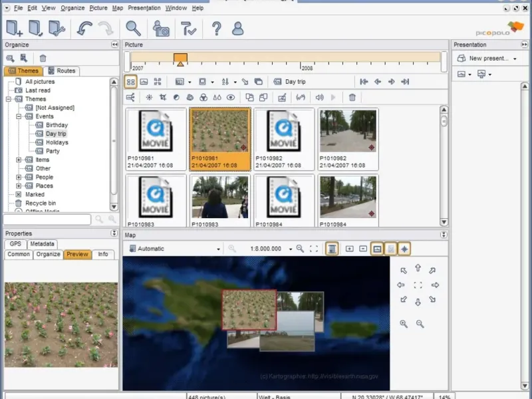The width and height of the screenshot is (532, 399).
Task: Open the Presentation menu
Action: (x=144, y=8)
